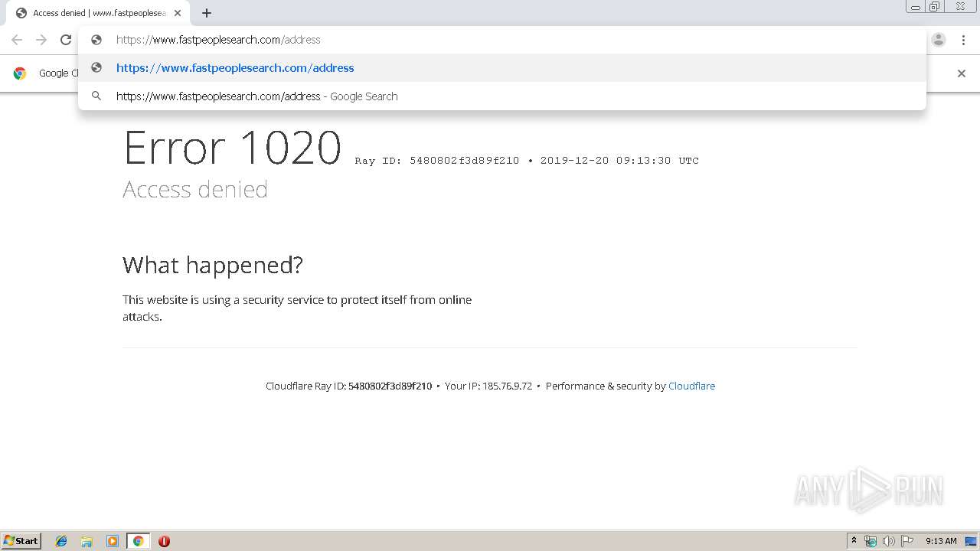The width and height of the screenshot is (980, 551).
Task: Show hidden system tray icons
Action: pyautogui.click(x=854, y=541)
